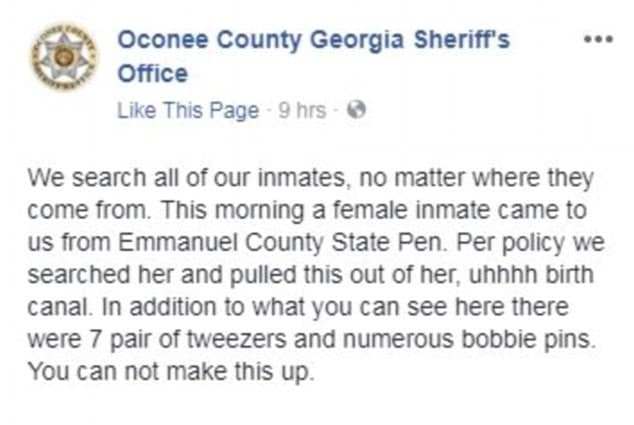Click the phrase Per policy we
This screenshot has height=425, width=634.
tap(530, 243)
